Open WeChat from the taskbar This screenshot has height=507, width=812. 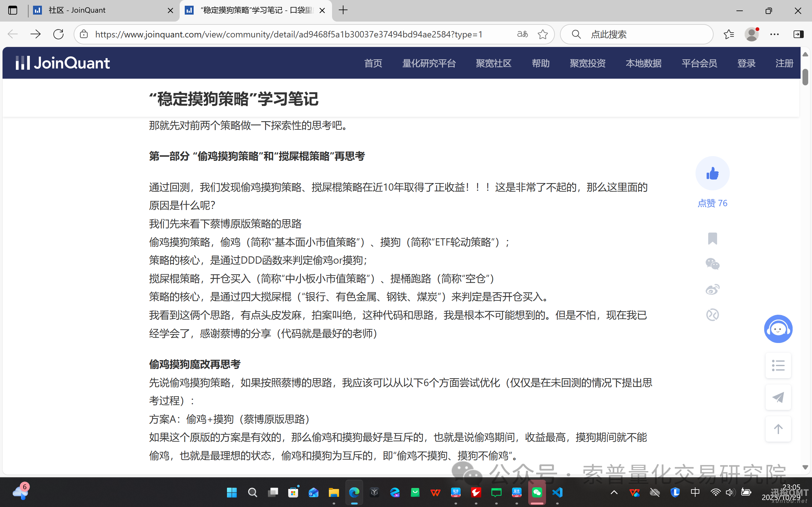(537, 492)
